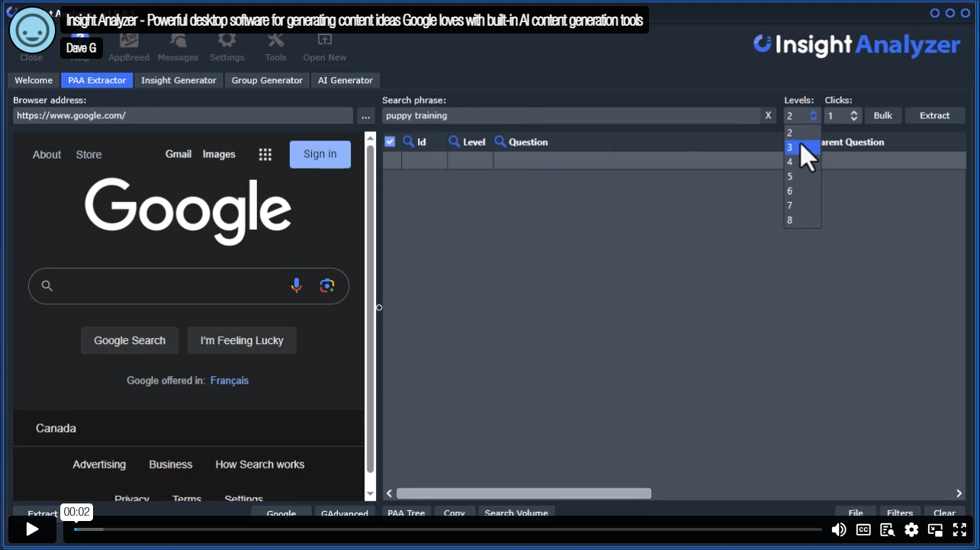
Task: Enter fullscreen mode in video player
Action: [x=959, y=529]
